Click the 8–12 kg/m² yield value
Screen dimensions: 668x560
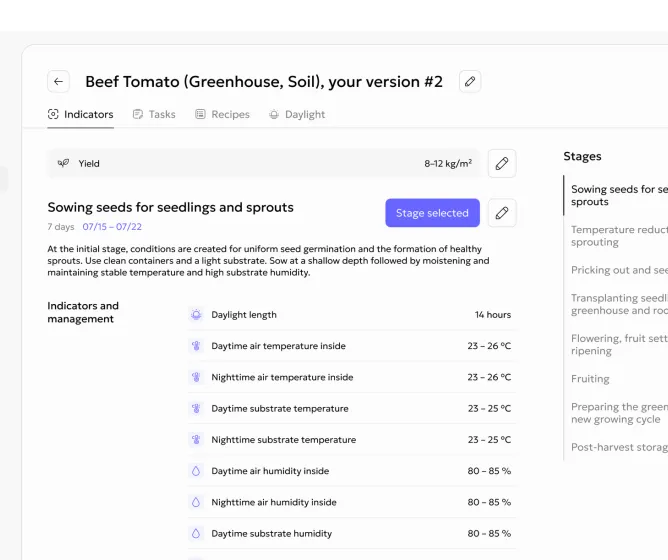click(448, 163)
